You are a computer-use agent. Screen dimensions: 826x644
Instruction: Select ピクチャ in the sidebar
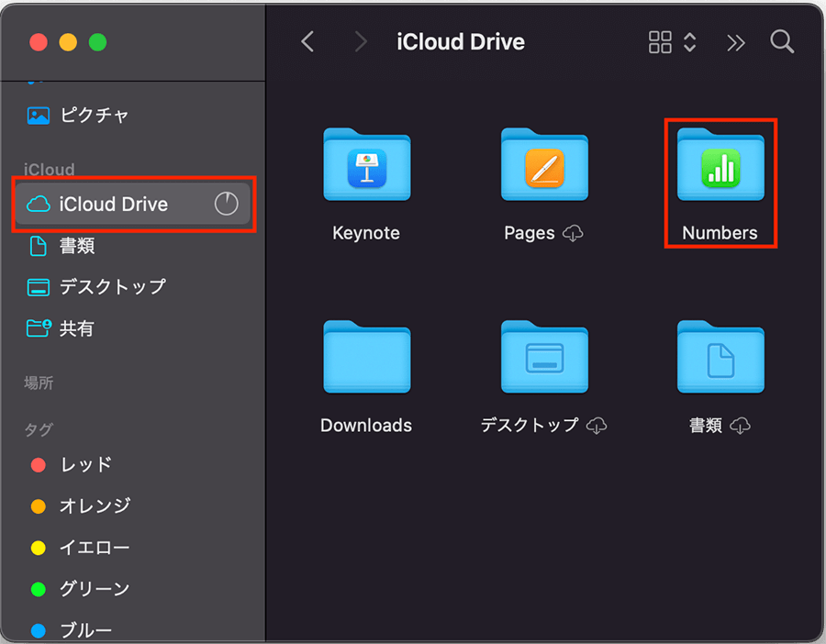click(x=133, y=115)
